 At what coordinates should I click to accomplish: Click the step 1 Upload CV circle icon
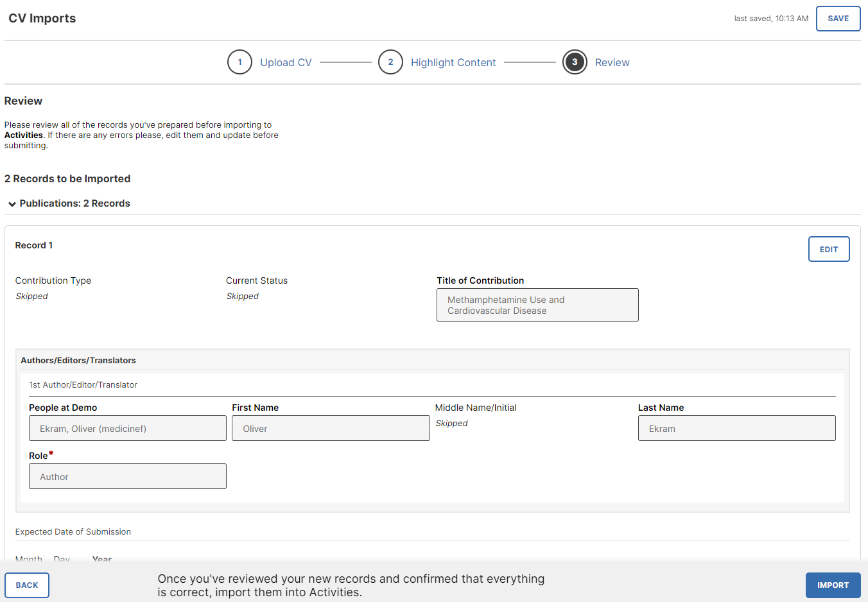tap(239, 62)
